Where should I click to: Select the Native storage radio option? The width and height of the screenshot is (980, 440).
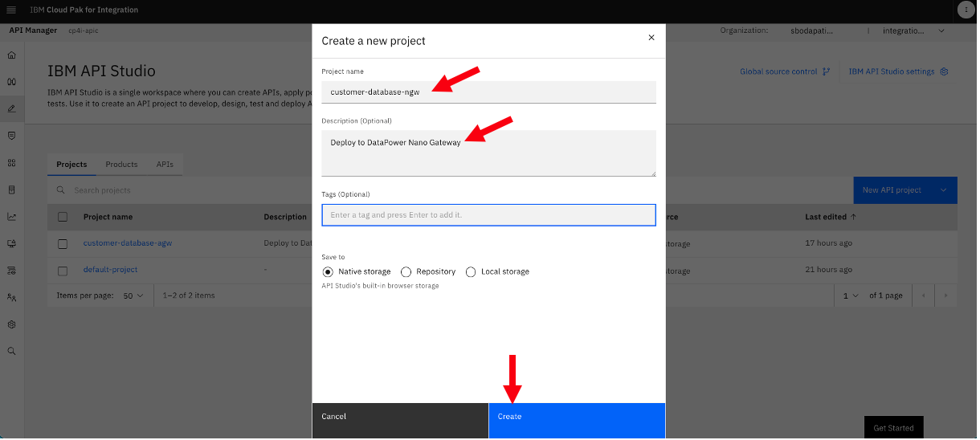(x=327, y=272)
